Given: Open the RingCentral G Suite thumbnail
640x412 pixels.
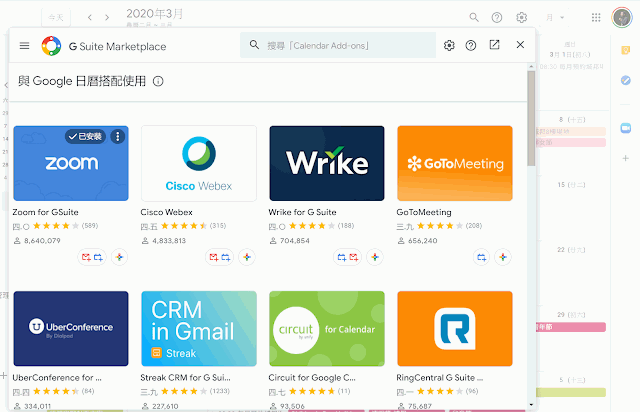Looking at the screenshot, I should [x=455, y=328].
